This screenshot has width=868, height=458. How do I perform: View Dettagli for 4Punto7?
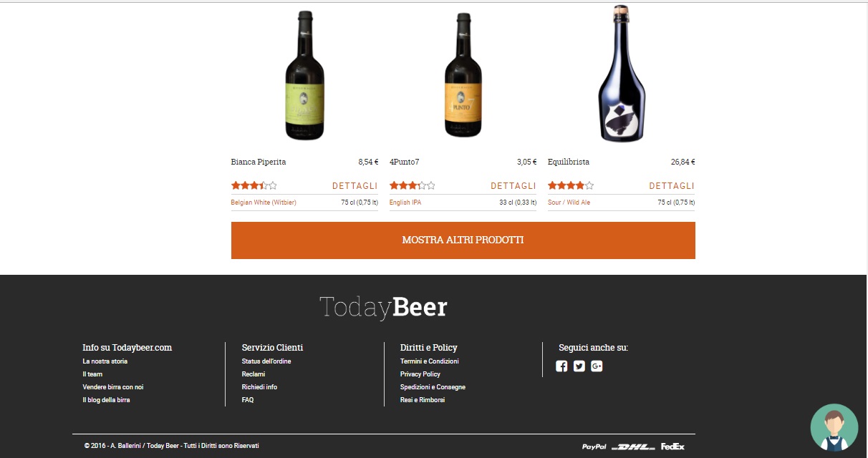(513, 186)
